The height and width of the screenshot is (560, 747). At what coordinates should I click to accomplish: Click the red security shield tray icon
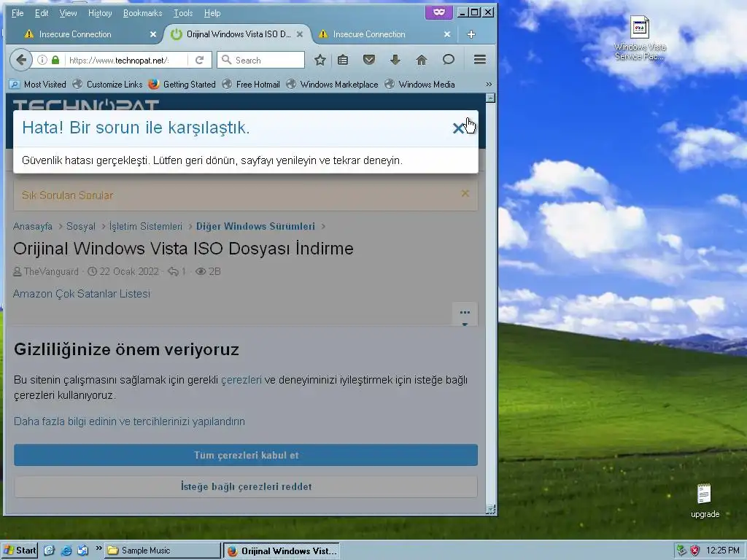pyautogui.click(x=695, y=551)
